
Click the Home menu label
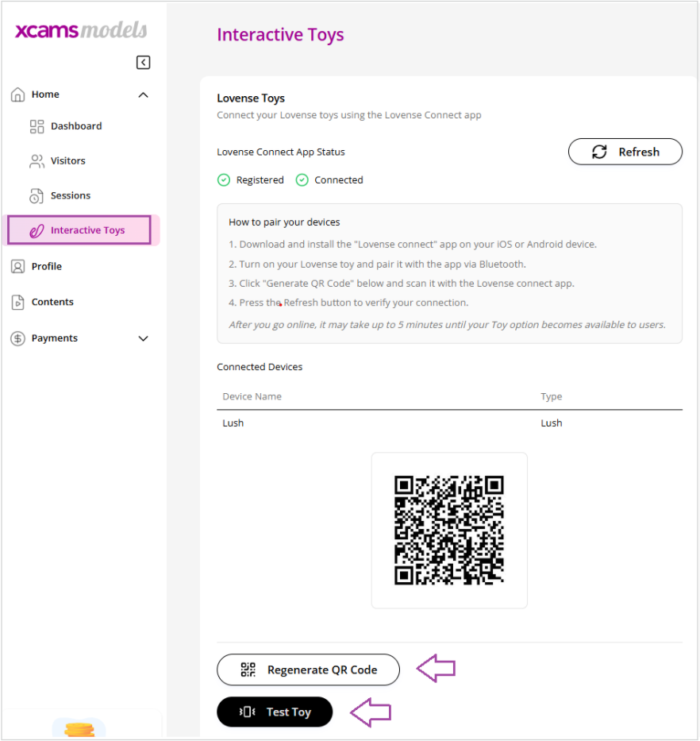pos(45,95)
